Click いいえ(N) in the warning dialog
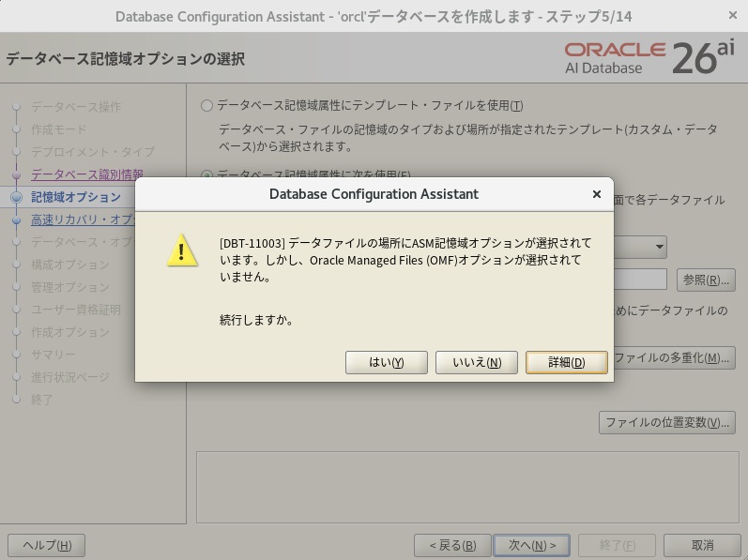Screen dimensions: 748x560 click(477, 363)
